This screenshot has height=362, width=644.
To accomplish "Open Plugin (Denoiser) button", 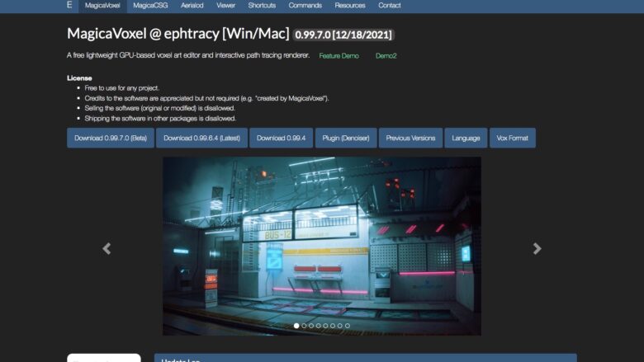I will [x=346, y=138].
